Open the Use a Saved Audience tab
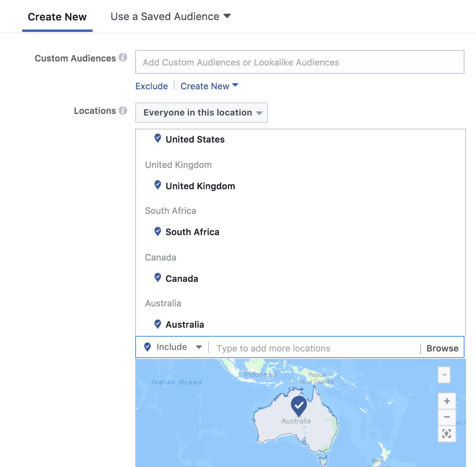 (170, 16)
